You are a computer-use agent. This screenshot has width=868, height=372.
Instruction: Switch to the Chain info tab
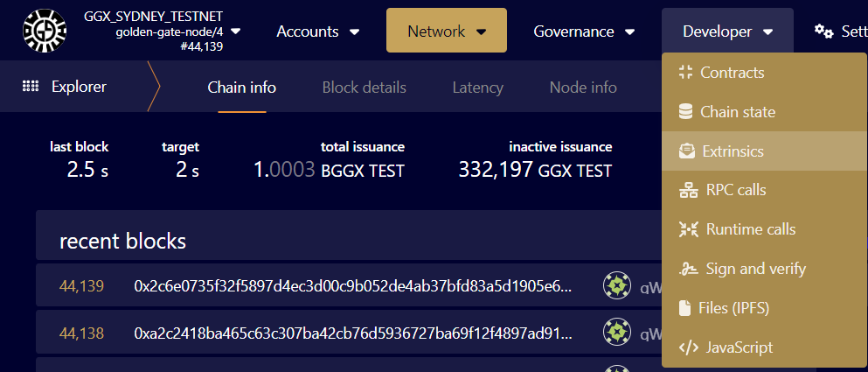point(242,88)
